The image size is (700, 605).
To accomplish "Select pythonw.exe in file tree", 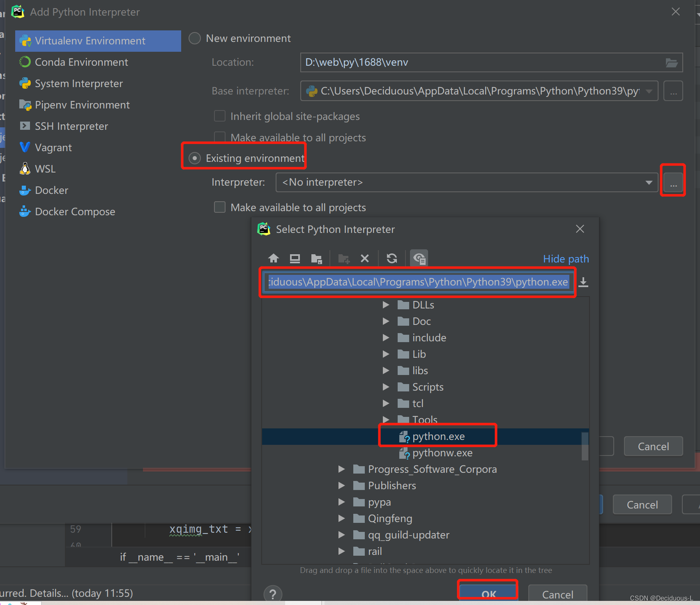I will pyautogui.click(x=425, y=453).
